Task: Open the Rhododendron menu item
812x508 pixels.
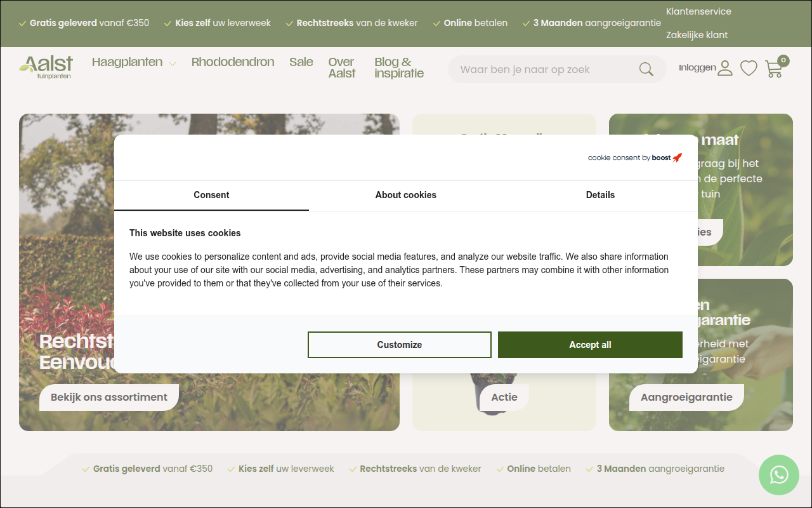Action: click(233, 62)
